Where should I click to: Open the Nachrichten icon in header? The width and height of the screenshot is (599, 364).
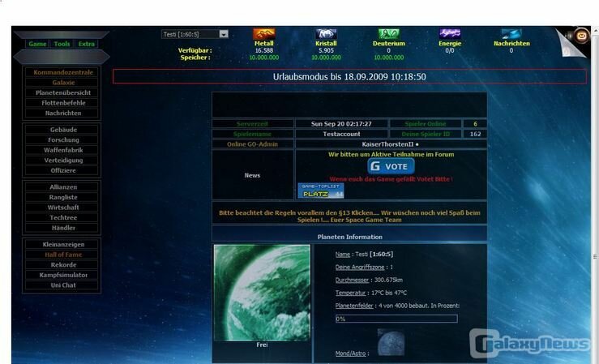click(511, 33)
